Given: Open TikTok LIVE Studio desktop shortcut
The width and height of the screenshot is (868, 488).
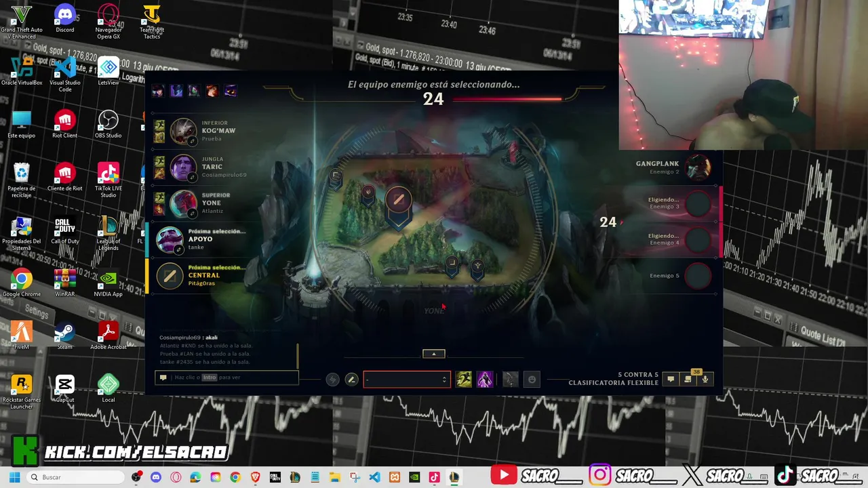Looking at the screenshot, I should (108, 180).
